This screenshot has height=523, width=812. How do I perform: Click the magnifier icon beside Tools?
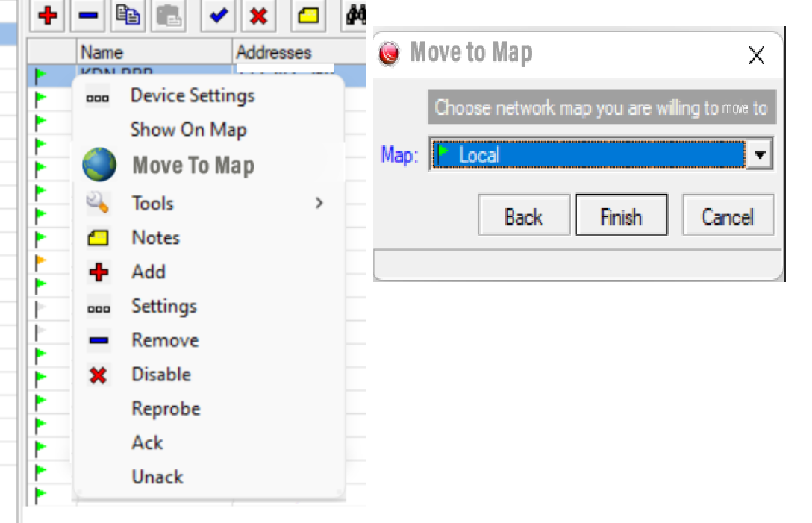(98, 203)
